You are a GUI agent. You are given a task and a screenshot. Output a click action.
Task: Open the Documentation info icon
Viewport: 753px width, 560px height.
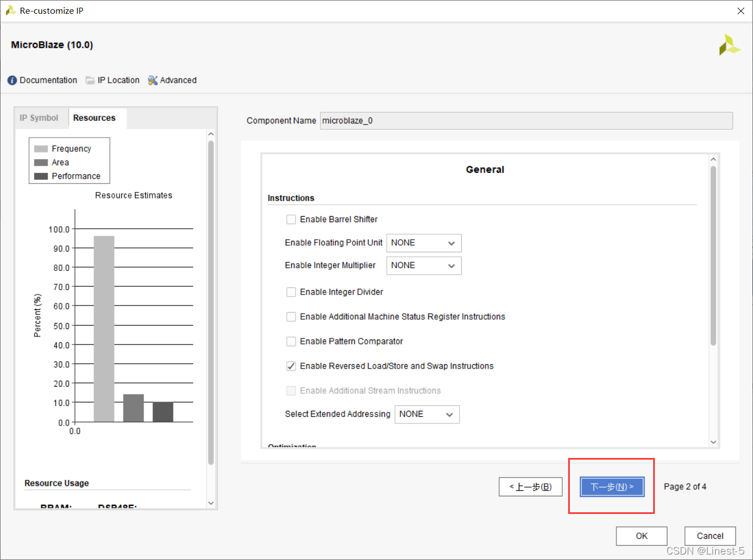pos(12,80)
